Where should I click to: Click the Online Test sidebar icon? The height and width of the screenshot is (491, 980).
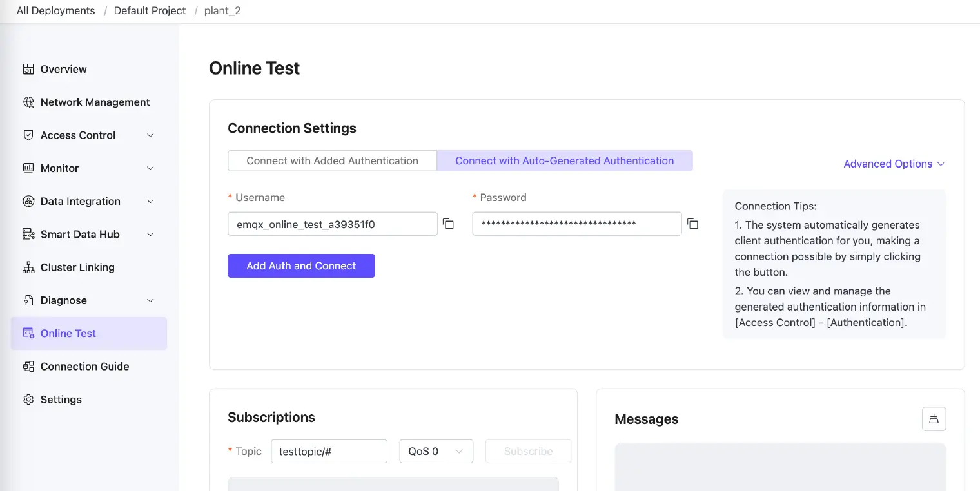click(28, 333)
